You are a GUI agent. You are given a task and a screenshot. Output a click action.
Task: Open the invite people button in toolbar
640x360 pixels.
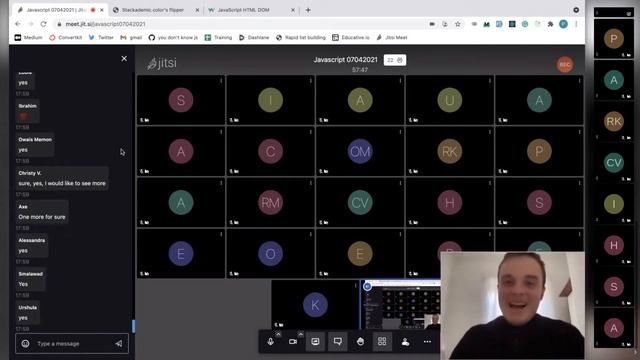pyautogui.click(x=405, y=342)
